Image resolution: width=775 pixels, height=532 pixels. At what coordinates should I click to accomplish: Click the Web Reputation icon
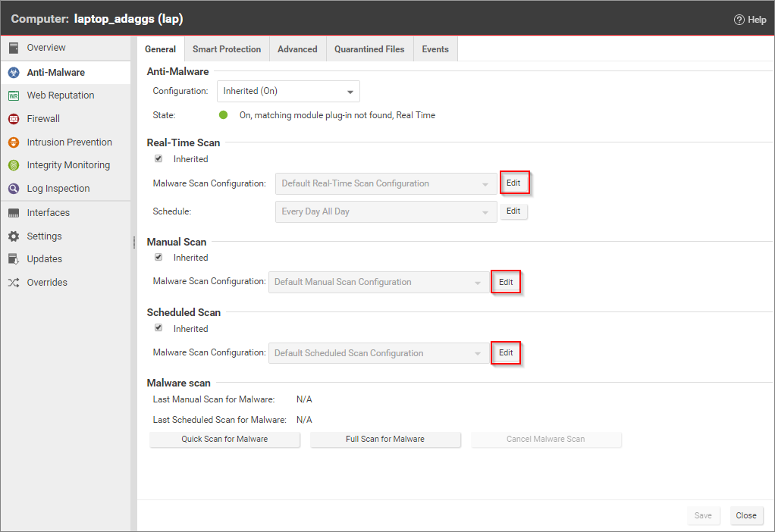[14, 95]
